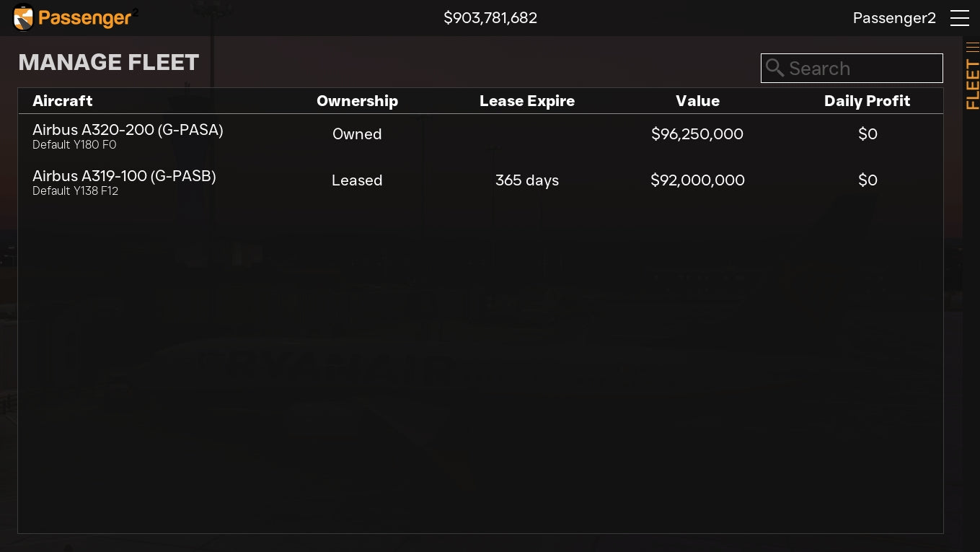Click the Passenger logo icon
Image resolution: width=980 pixels, height=552 pixels.
coord(23,18)
